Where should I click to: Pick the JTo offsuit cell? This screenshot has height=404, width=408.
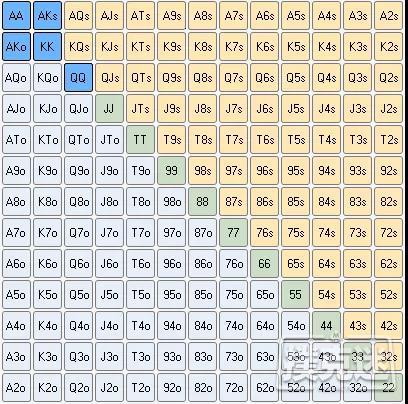(x=110, y=140)
